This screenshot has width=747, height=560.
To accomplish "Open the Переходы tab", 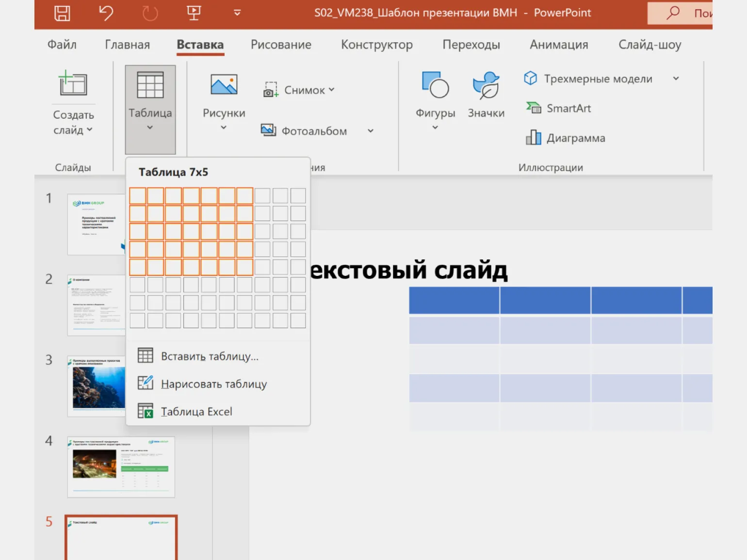I will [x=471, y=45].
